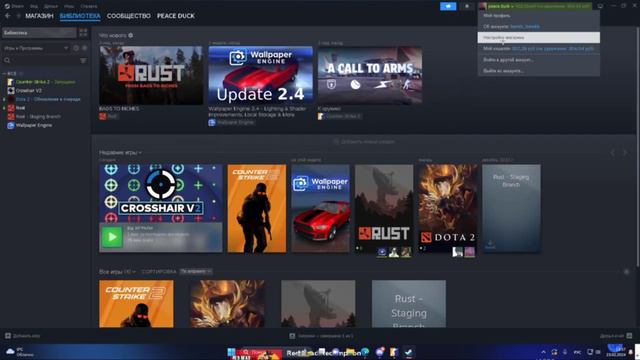Viewport: 640px width, 360px height.
Task: Choose Sign out of account entry
Action: tap(539, 71)
